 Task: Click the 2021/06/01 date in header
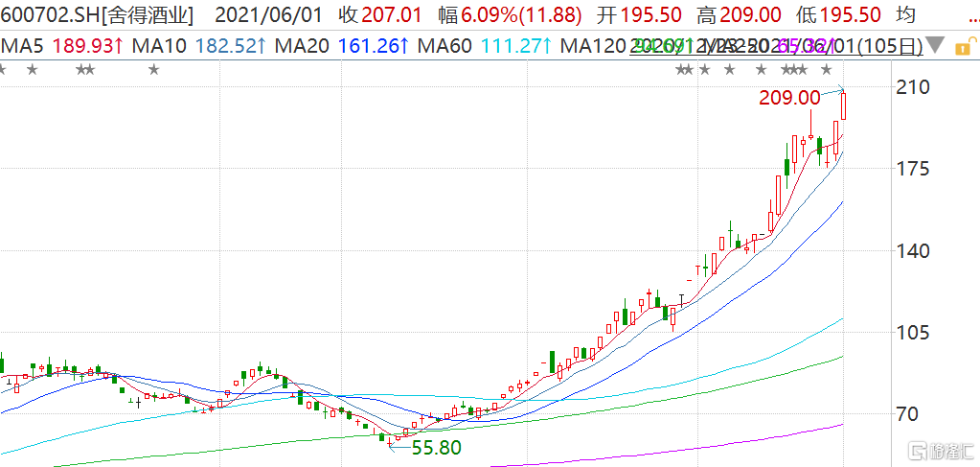point(271,14)
